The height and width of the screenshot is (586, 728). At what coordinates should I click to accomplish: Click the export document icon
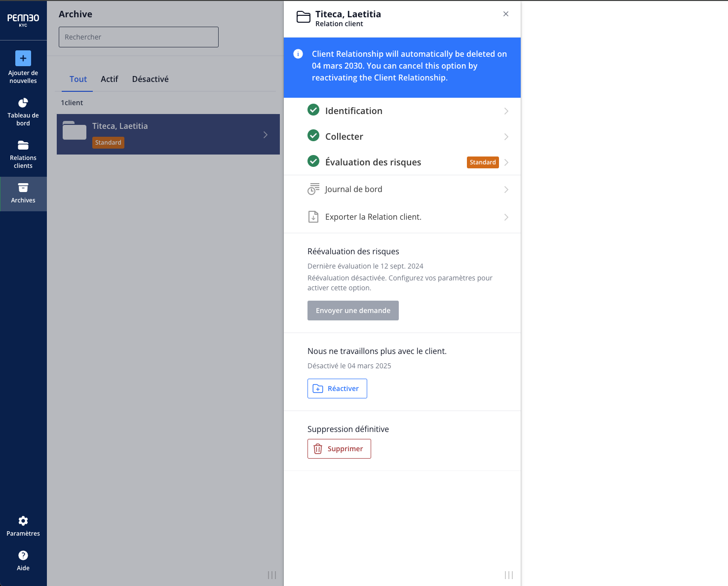313,217
